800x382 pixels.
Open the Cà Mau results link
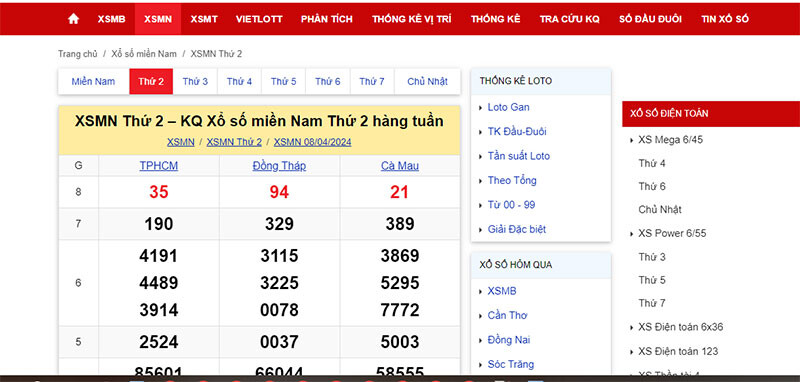400,166
